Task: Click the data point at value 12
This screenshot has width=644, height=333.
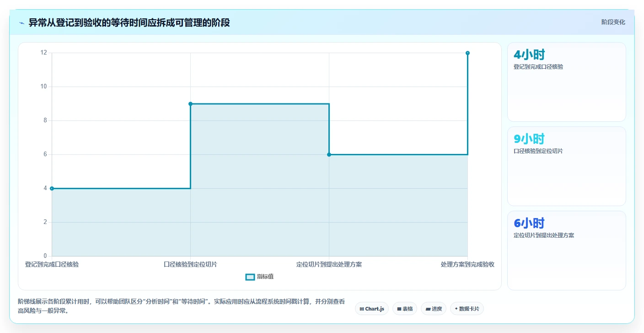Action: coord(467,53)
